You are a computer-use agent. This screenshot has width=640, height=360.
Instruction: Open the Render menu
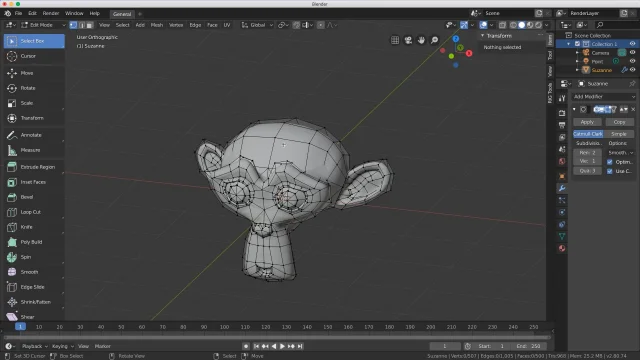51,13
